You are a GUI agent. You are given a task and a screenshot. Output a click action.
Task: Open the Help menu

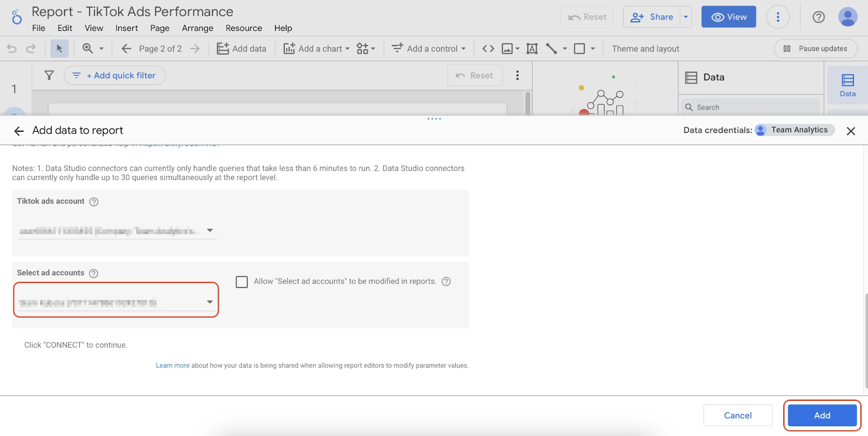click(x=283, y=28)
